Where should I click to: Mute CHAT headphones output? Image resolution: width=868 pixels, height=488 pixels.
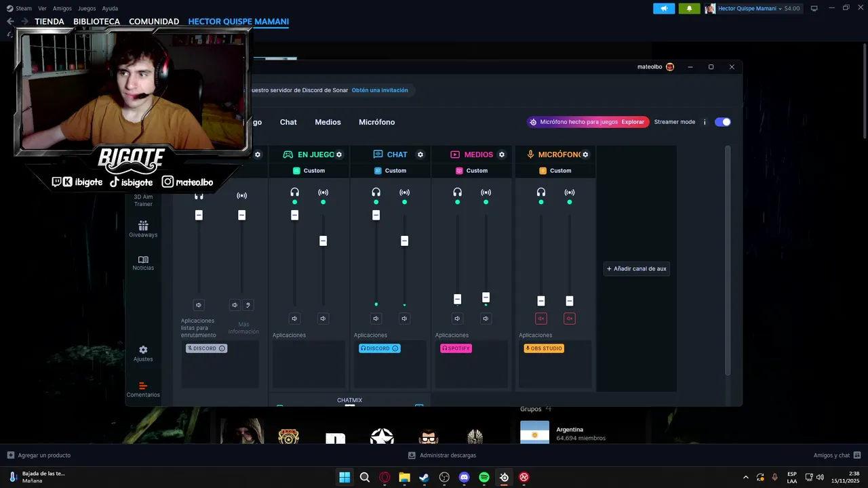(376, 319)
